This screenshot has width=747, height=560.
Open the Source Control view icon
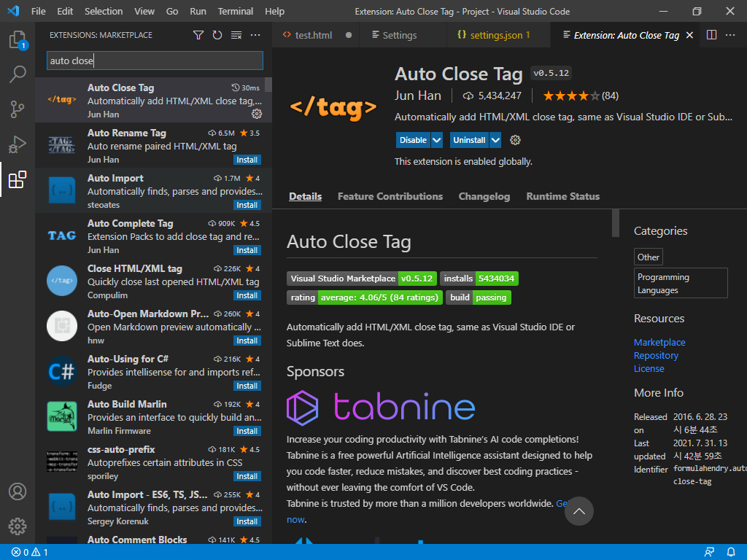pos(18,109)
